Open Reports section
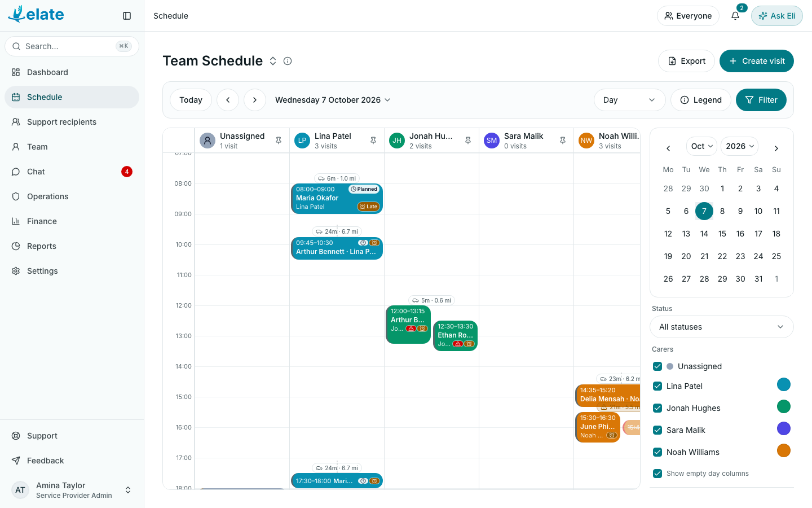This screenshot has width=812, height=508. [72, 246]
